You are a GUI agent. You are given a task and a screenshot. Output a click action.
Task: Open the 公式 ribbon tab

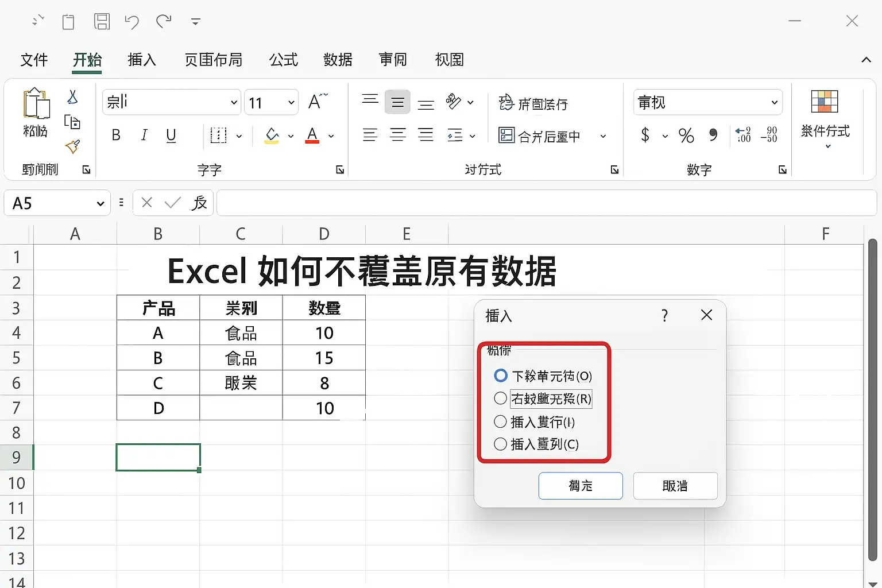click(284, 60)
